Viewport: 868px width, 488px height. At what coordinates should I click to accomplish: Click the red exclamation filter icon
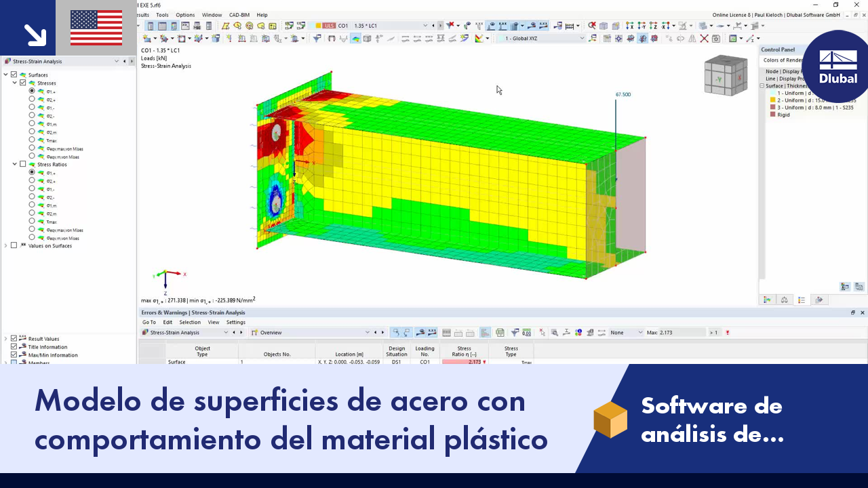click(x=728, y=333)
